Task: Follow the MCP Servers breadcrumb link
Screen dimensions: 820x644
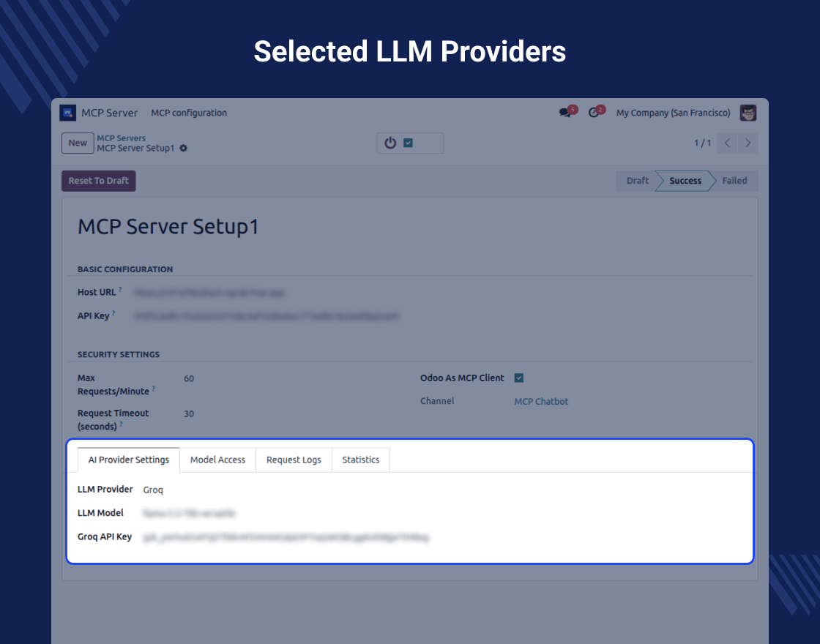Action: (122, 138)
